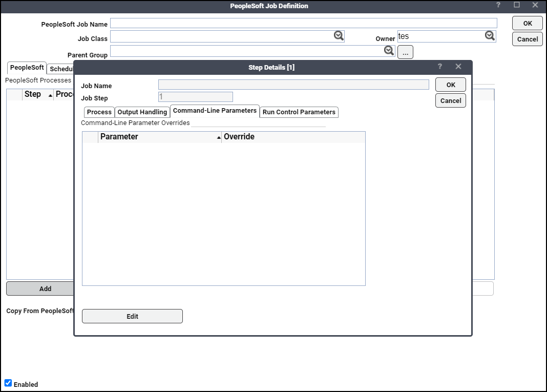The width and height of the screenshot is (547, 392).
Task: Click the ellipsis button beside Parent Group
Action: [405, 52]
